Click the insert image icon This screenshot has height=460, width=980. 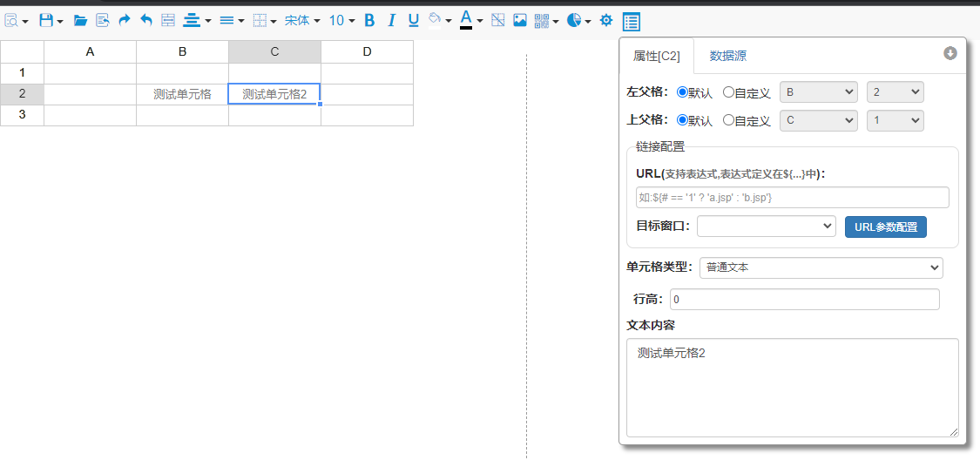pos(520,21)
